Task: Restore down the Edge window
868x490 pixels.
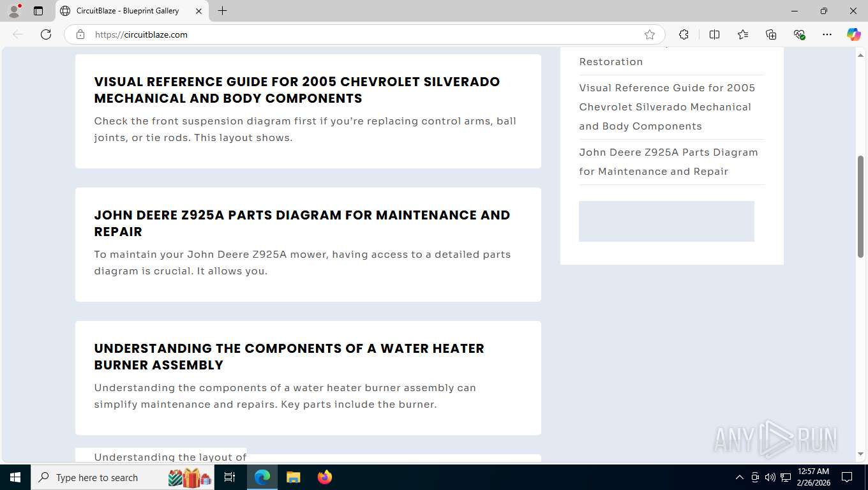Action: pyautogui.click(x=824, y=11)
